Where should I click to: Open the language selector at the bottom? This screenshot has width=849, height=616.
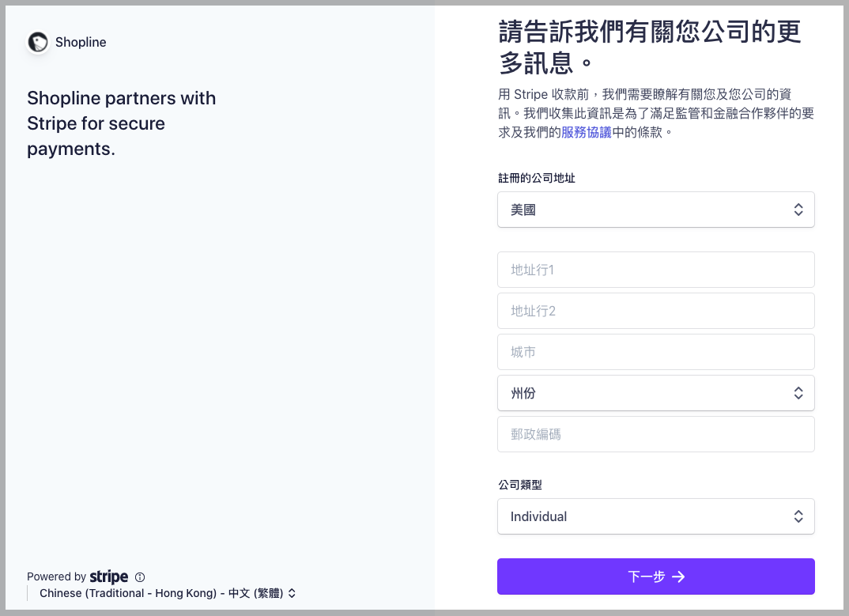[x=166, y=592]
